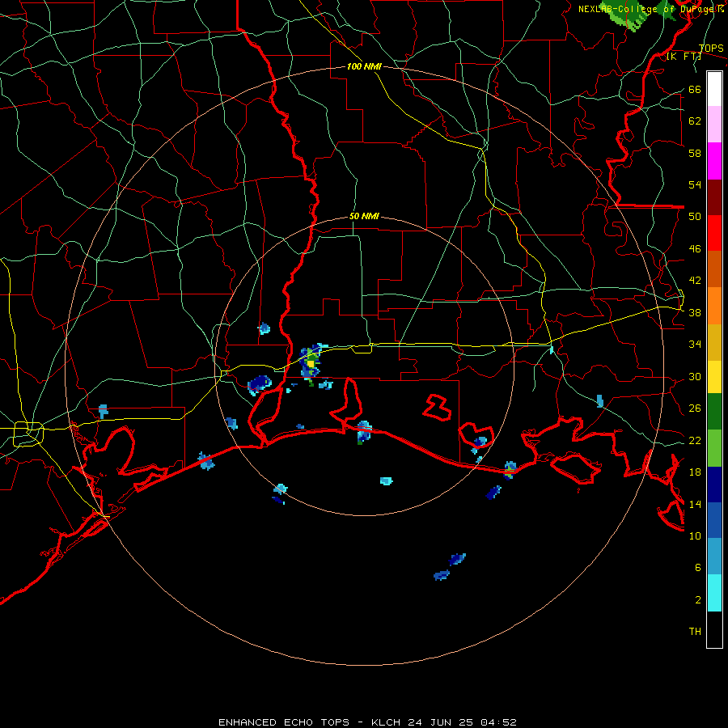Click the '34' legend value
Screen dimensions: 728x728
pos(695,345)
